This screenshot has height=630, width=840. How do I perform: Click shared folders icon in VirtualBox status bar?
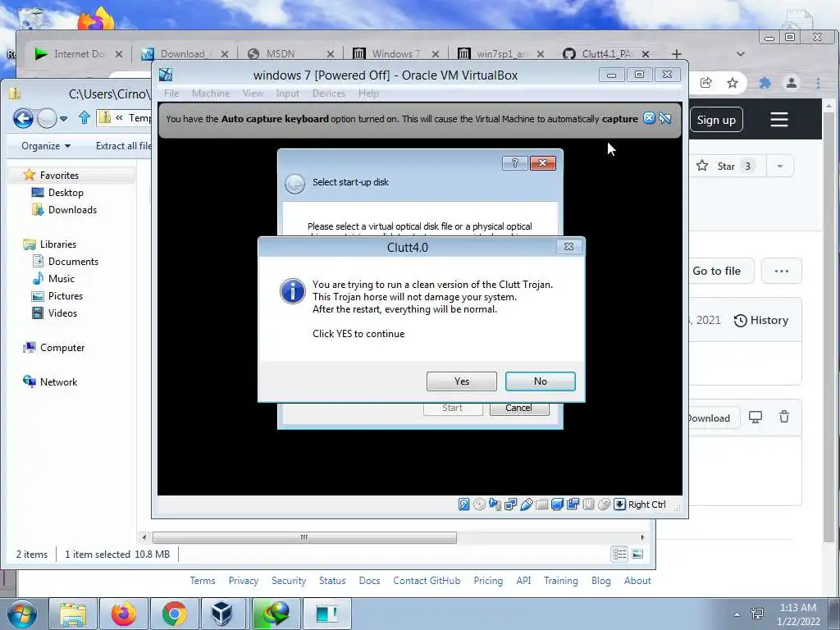(x=541, y=504)
